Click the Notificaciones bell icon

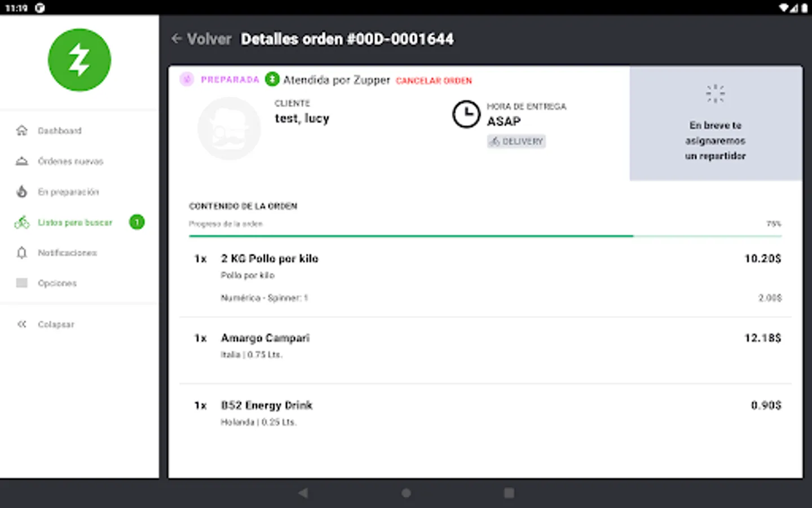[x=22, y=253]
